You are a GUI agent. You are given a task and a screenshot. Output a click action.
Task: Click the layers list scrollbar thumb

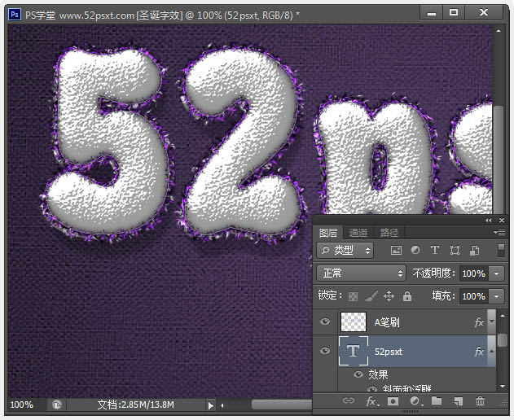pos(503,340)
